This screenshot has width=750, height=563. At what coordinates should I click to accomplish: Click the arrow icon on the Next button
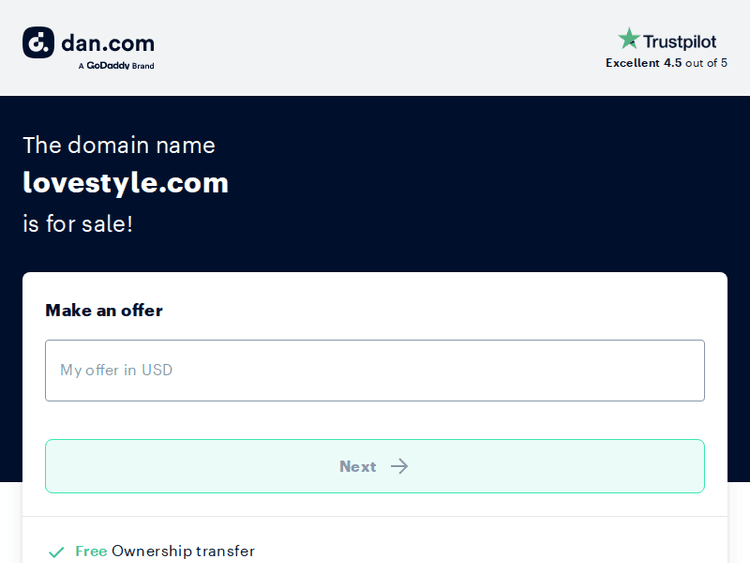400,466
